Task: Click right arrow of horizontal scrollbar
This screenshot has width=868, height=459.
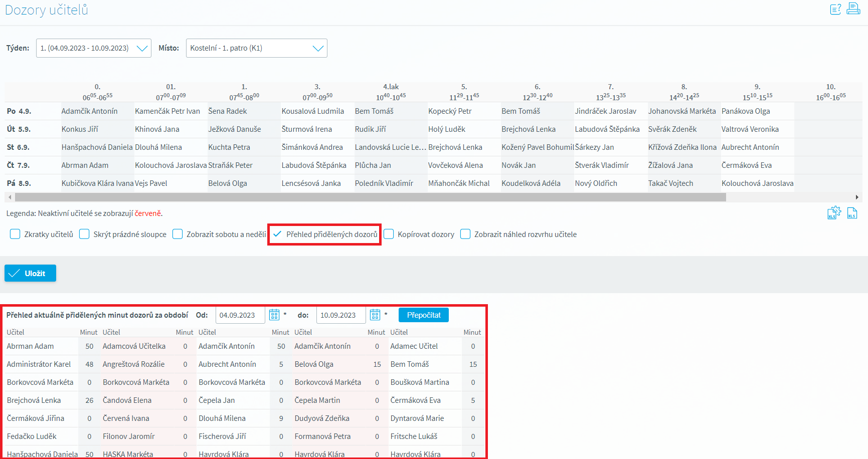Action: click(857, 197)
